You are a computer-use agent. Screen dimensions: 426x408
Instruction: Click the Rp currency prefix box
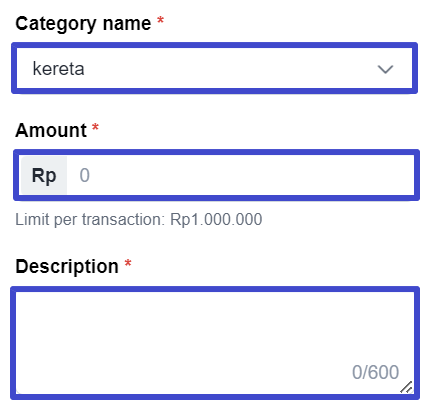(44, 175)
